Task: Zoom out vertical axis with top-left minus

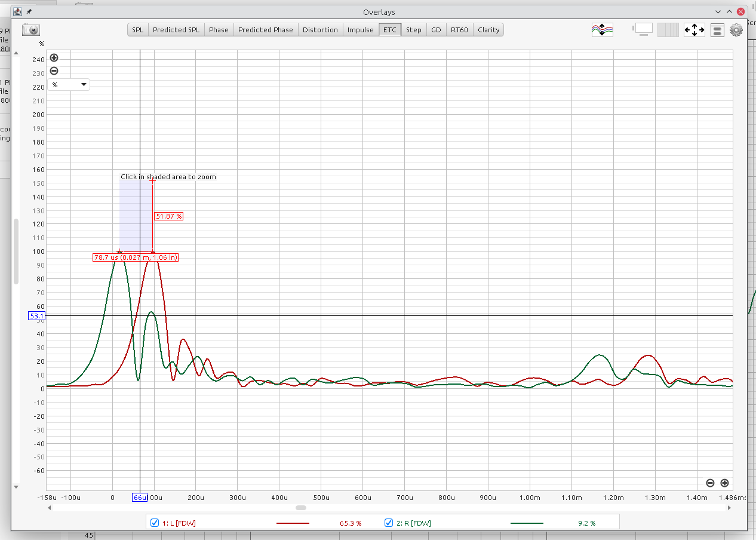Action: coord(54,70)
